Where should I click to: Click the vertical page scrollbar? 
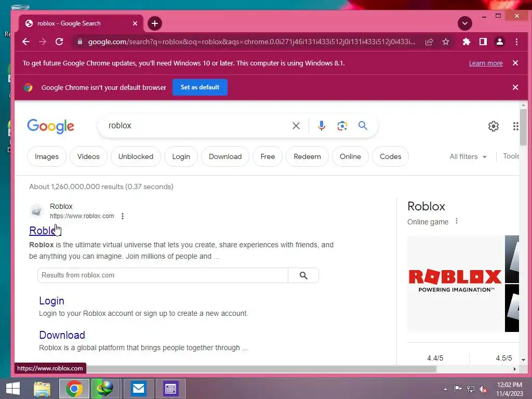(x=523, y=126)
